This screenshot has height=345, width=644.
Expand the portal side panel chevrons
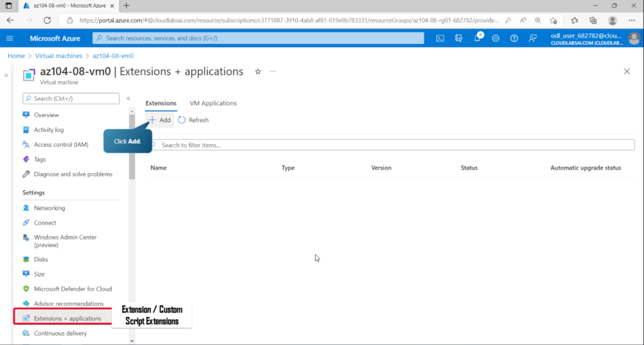(x=6, y=75)
